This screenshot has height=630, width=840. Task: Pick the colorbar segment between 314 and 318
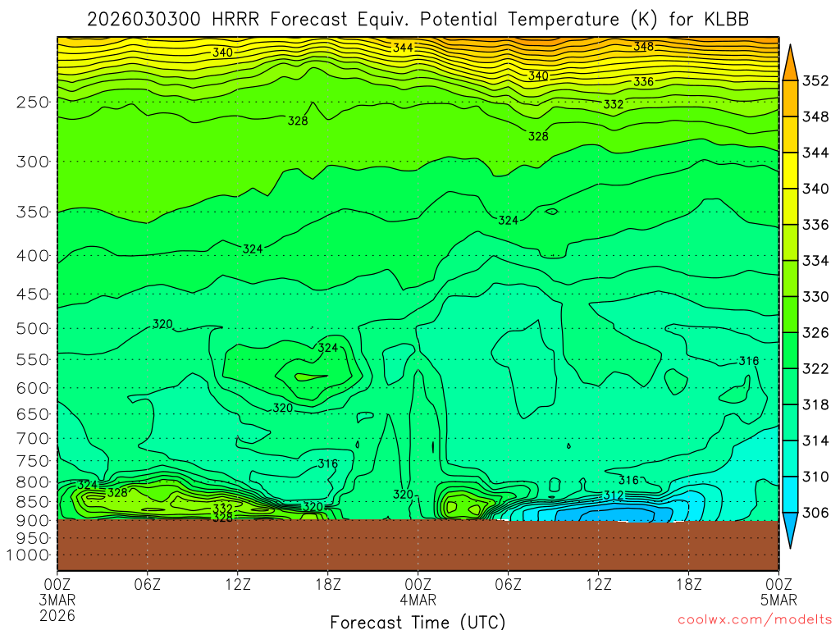790,422
